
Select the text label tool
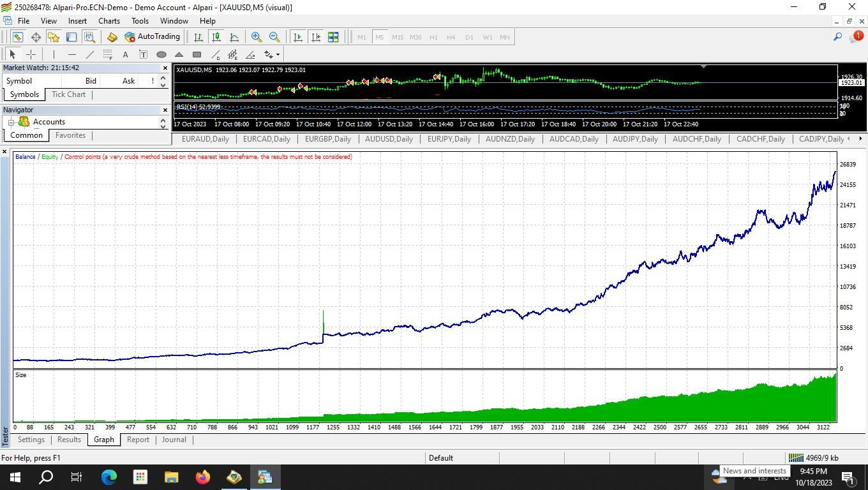(x=143, y=55)
